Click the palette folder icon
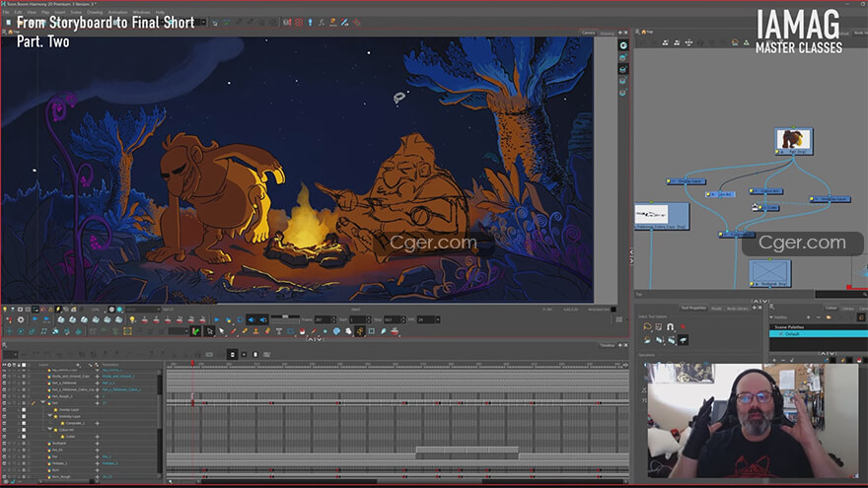This screenshot has height=488, width=868. click(829, 317)
